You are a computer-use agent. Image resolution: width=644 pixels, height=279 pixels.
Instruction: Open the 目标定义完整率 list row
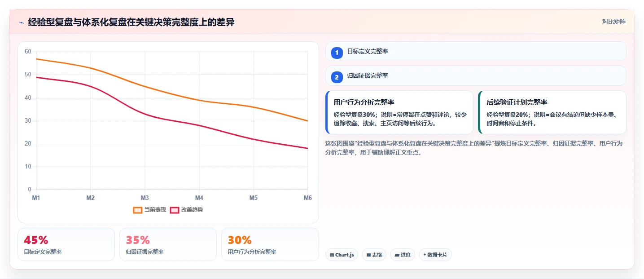476,51
